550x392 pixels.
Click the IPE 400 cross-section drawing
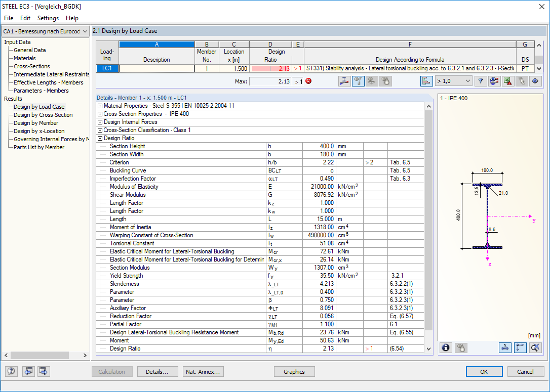tap(487, 215)
